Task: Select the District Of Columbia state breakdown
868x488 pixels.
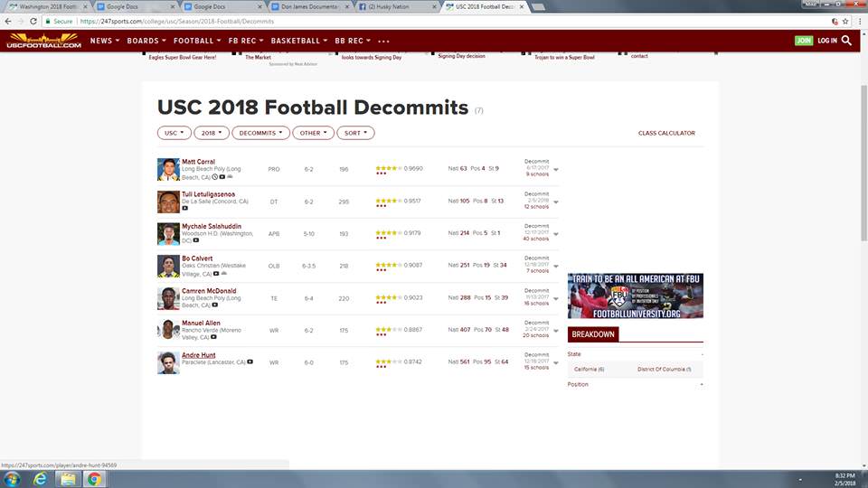Action: (x=665, y=369)
